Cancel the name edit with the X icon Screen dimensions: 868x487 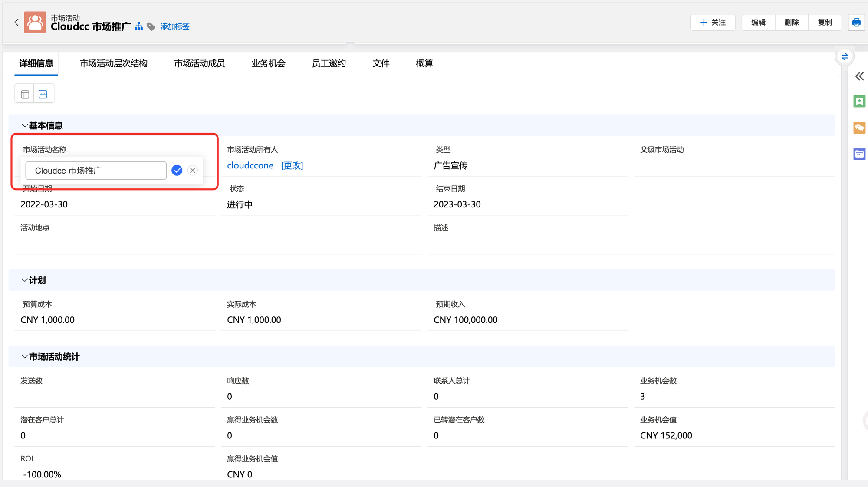(193, 170)
